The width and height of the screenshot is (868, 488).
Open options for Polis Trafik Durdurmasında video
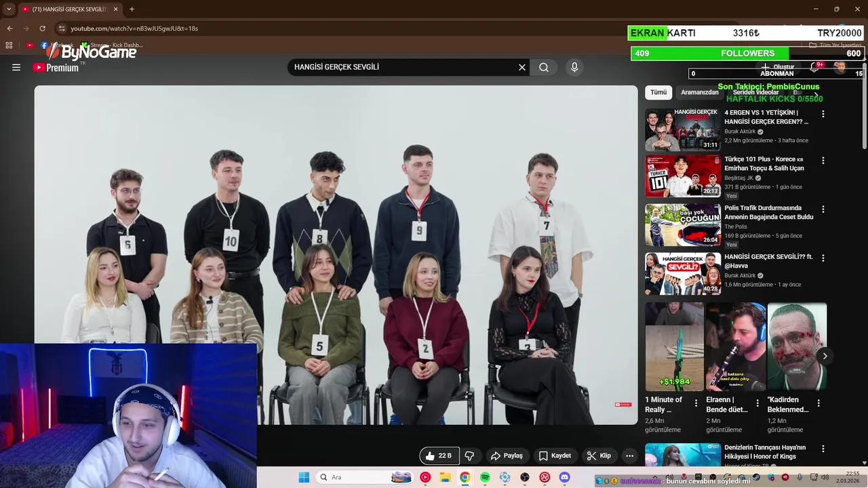point(823,209)
